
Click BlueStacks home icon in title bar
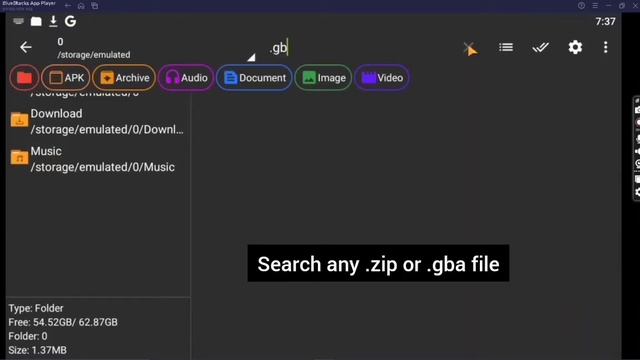click(81, 6)
